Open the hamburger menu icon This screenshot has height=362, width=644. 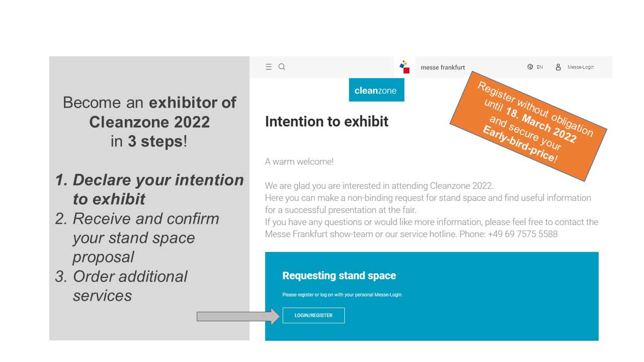point(269,67)
